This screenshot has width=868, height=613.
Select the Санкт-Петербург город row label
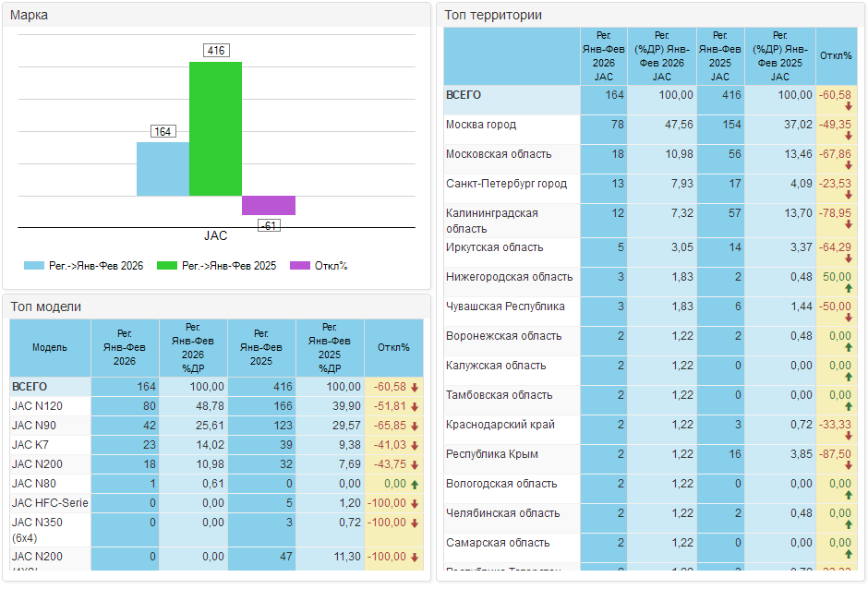click(506, 184)
